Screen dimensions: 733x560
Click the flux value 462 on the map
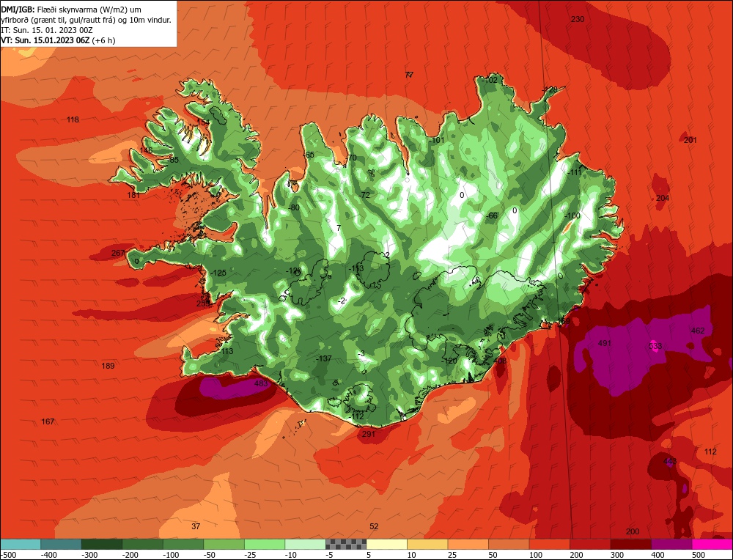[x=698, y=331]
